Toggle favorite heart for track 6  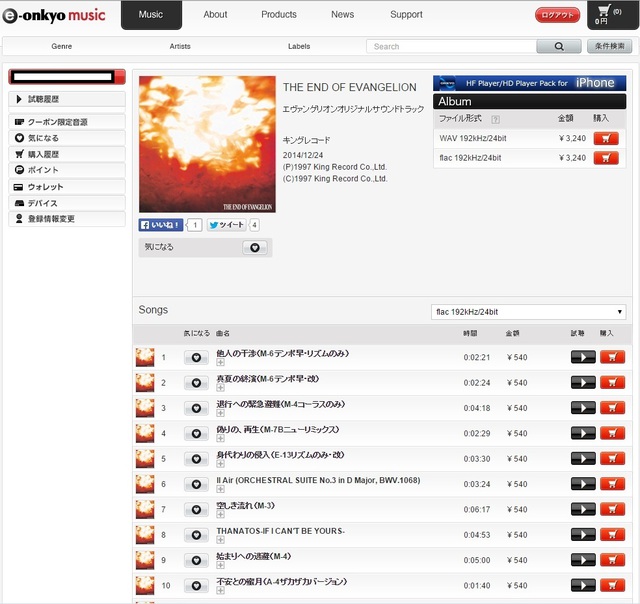pos(197,484)
